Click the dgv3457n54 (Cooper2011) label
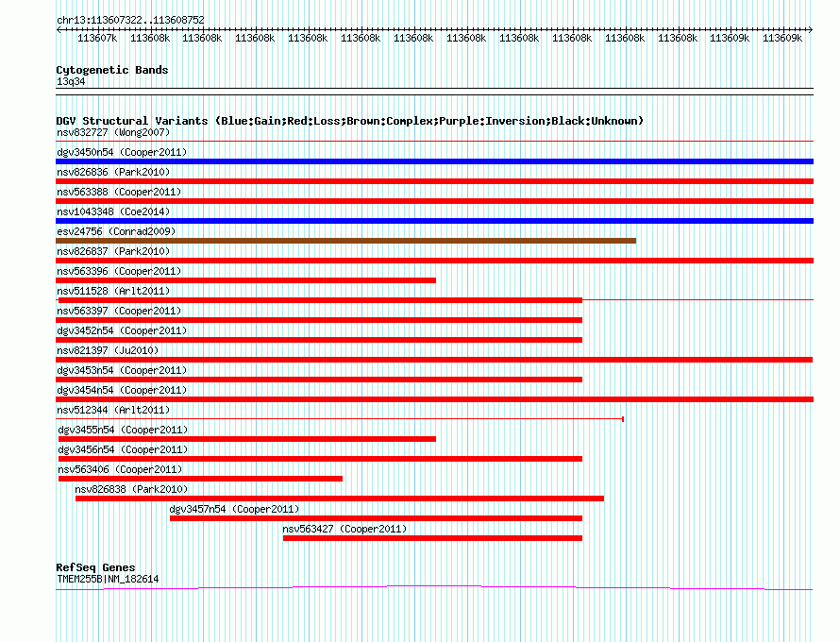This screenshot has width=840, height=642. (234, 509)
